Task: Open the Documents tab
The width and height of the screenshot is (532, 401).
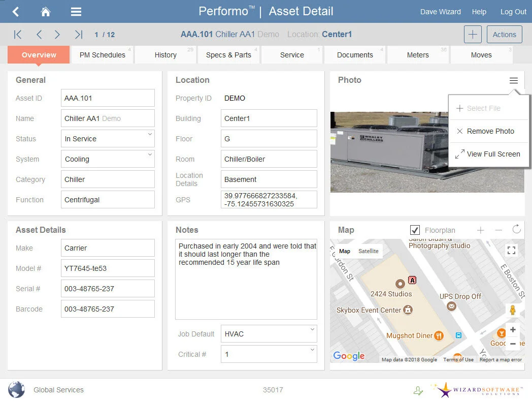Action: click(x=354, y=54)
